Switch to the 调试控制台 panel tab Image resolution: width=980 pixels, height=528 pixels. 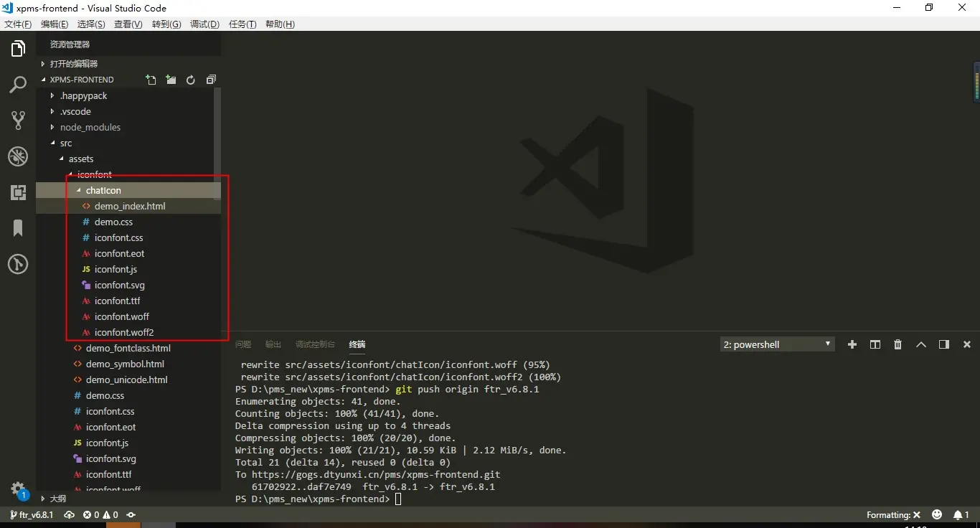(x=315, y=344)
